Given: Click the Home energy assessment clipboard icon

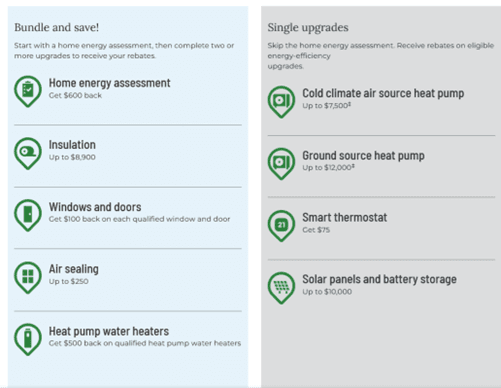Looking at the screenshot, I should [28, 91].
